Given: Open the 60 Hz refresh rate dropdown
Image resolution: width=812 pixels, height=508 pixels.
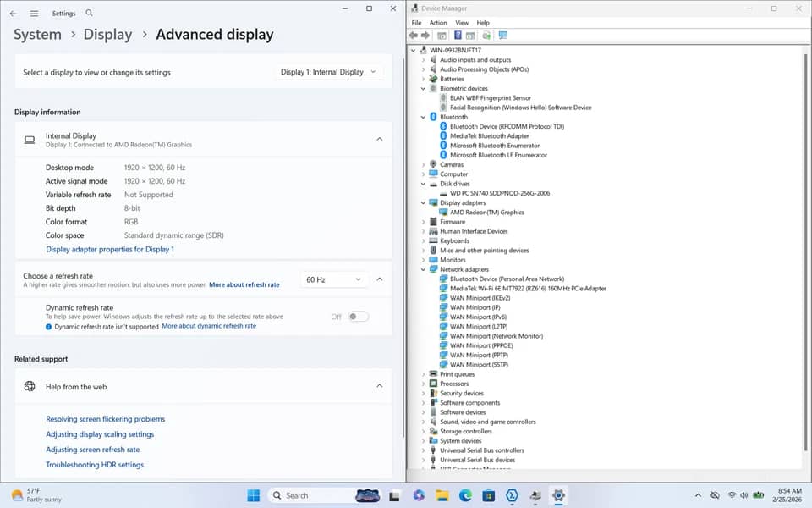Looking at the screenshot, I should pyautogui.click(x=334, y=279).
